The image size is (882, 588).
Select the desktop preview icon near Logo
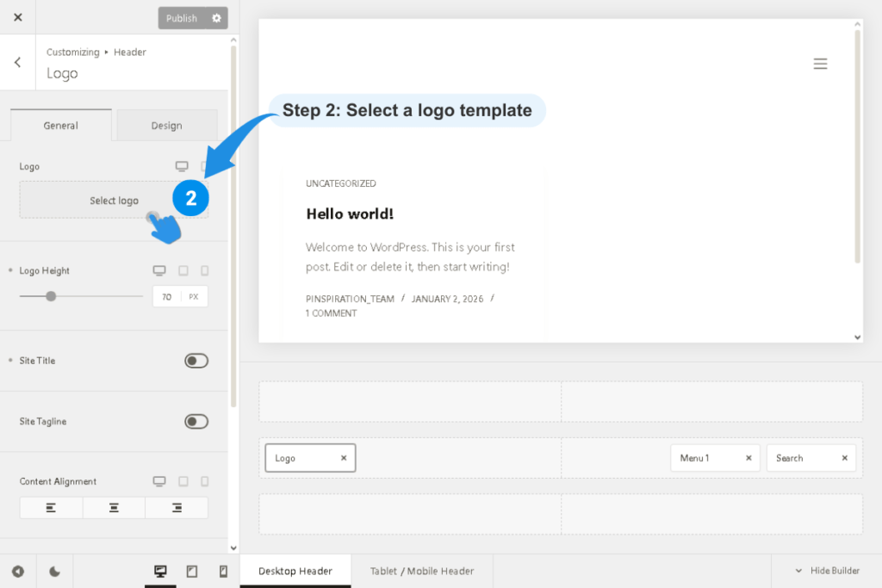[182, 165]
